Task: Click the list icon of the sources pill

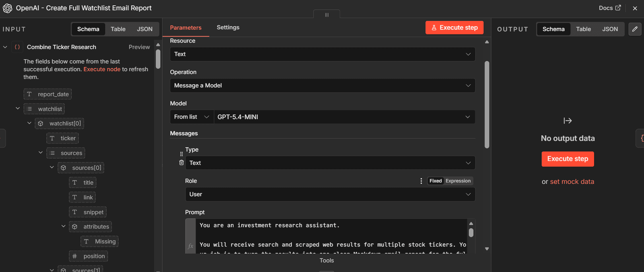Action: 52,153
